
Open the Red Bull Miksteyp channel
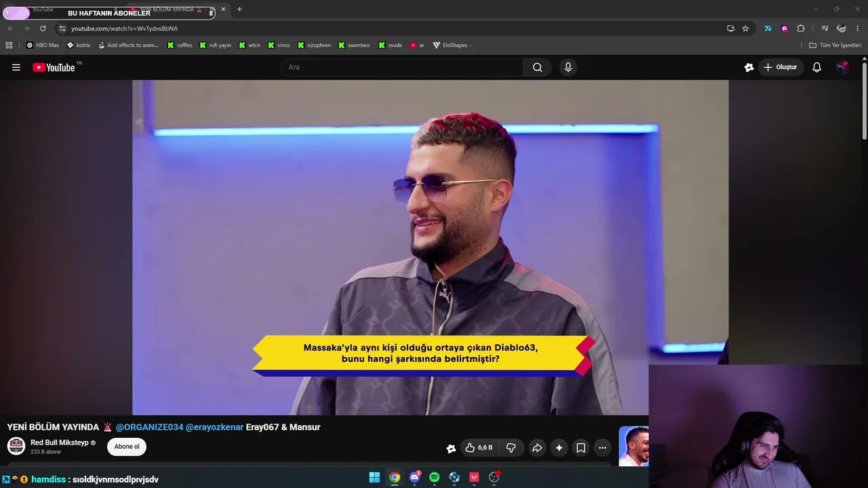click(x=60, y=443)
